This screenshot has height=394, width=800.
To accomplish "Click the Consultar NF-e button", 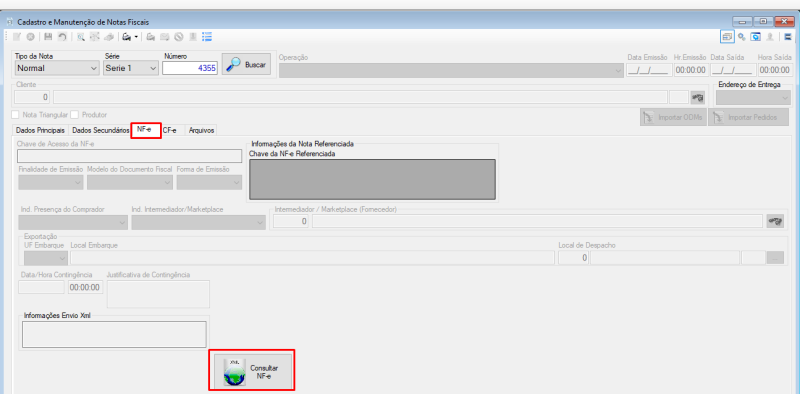I will tap(253, 371).
